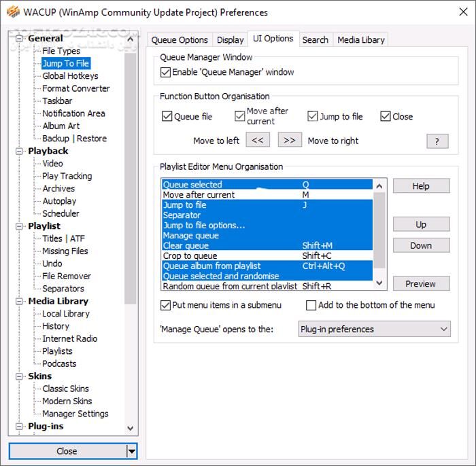Switch to the Queue Options tab
The width and height of the screenshot is (476, 466).
(180, 40)
